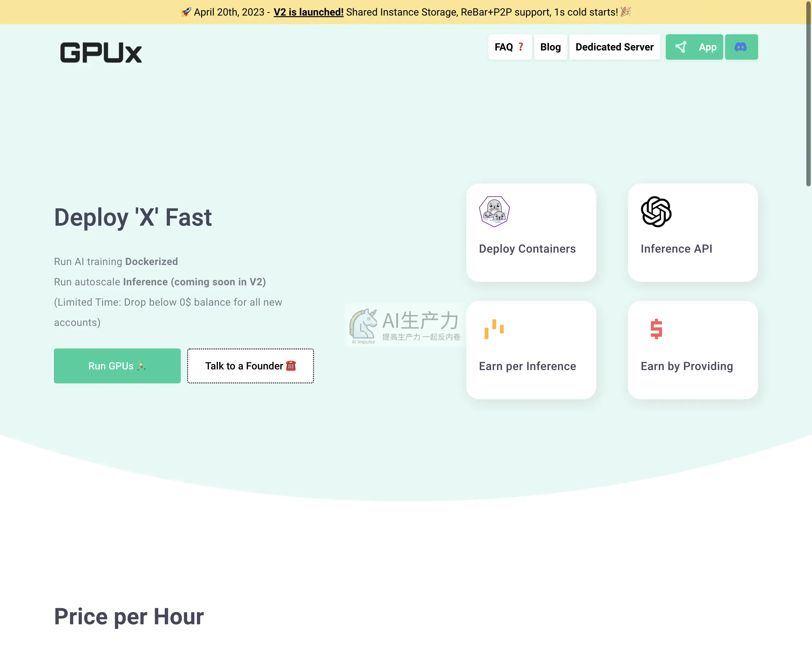Viewport: 812px width, 650px height.
Task: Click the OpenAI knot Inference API icon
Action: [656, 211]
